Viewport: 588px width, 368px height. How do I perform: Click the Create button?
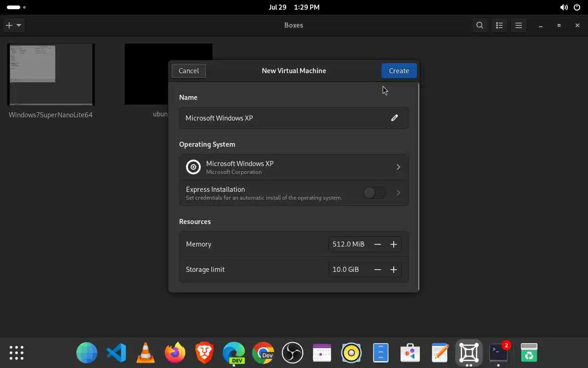click(x=399, y=71)
